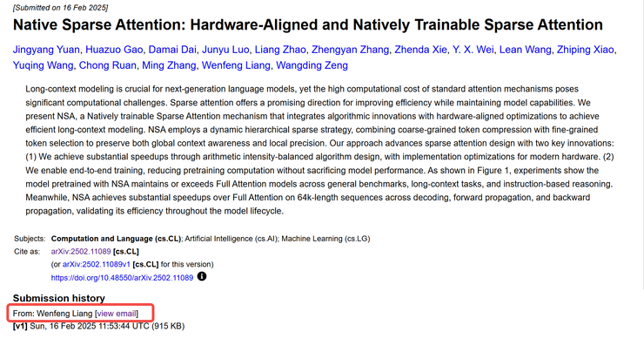644x352 pixels.
Task: Click the DOI info circle icon
Action: (202, 276)
